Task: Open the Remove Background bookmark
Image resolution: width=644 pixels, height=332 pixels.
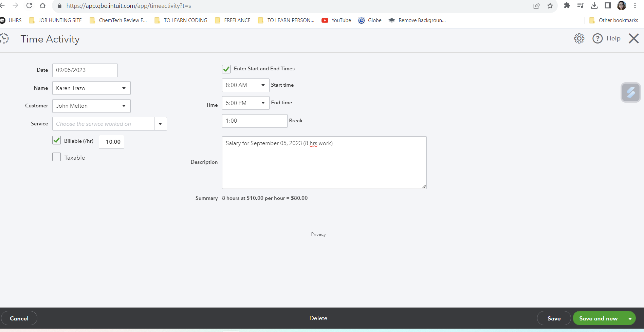Action: click(417, 20)
